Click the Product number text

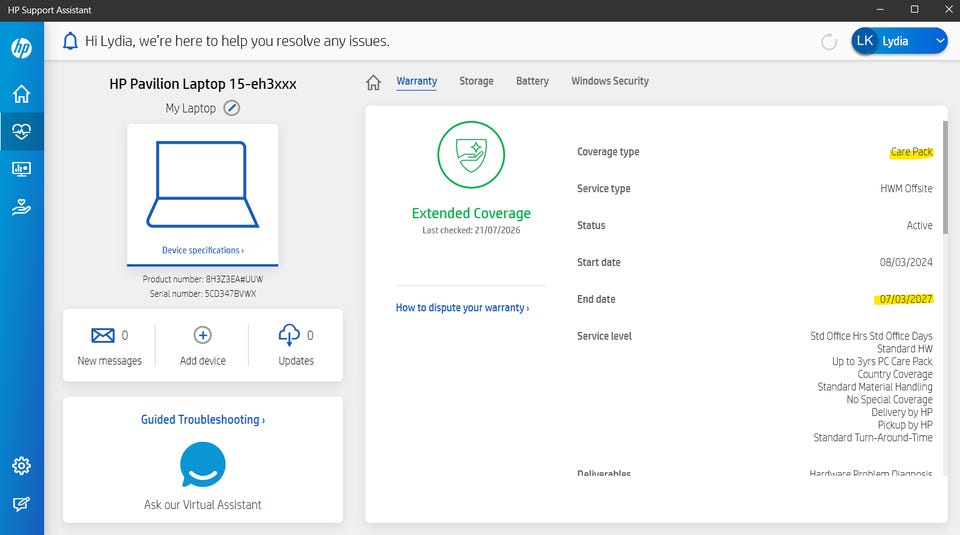click(x=203, y=279)
